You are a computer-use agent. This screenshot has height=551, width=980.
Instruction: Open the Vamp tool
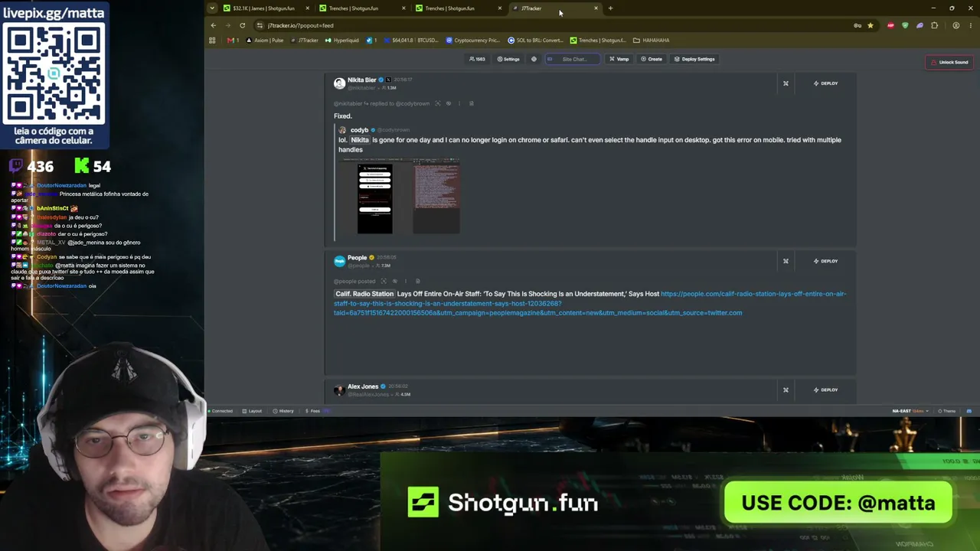coord(619,59)
